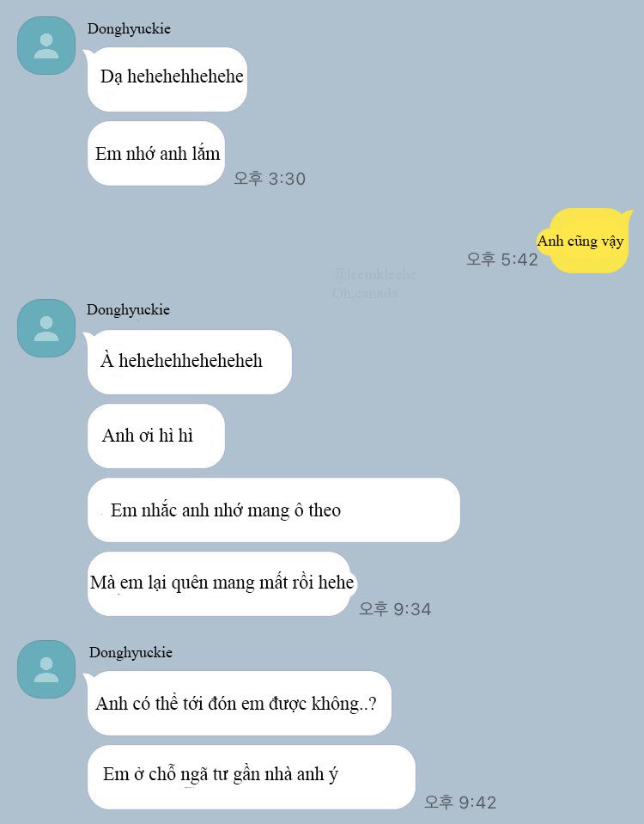Click the 오후 3:30 timestamp
644x824 pixels.
[x=270, y=179]
